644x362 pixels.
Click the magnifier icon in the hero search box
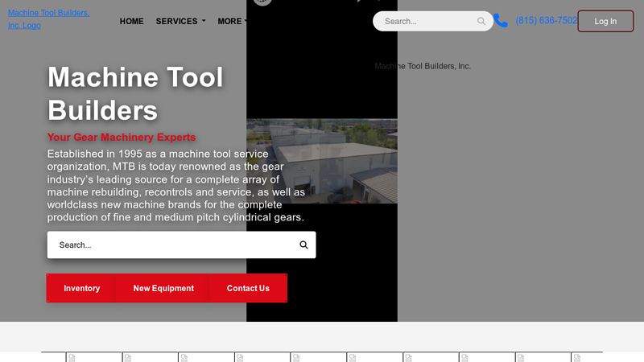coord(303,245)
